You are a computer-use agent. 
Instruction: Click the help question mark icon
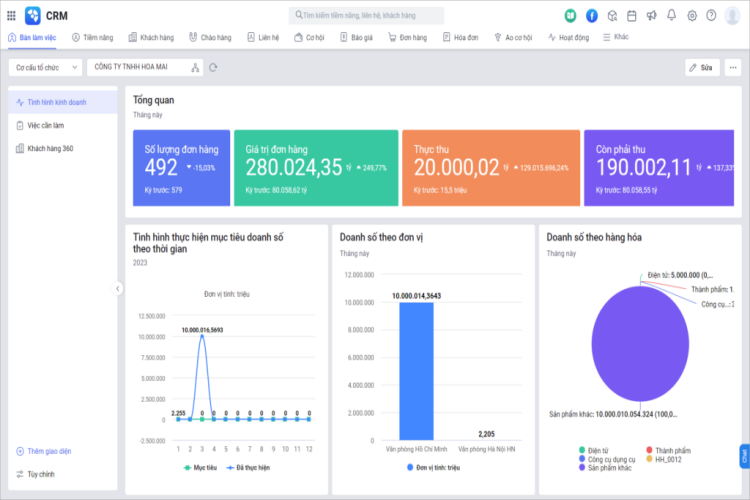[711, 15]
